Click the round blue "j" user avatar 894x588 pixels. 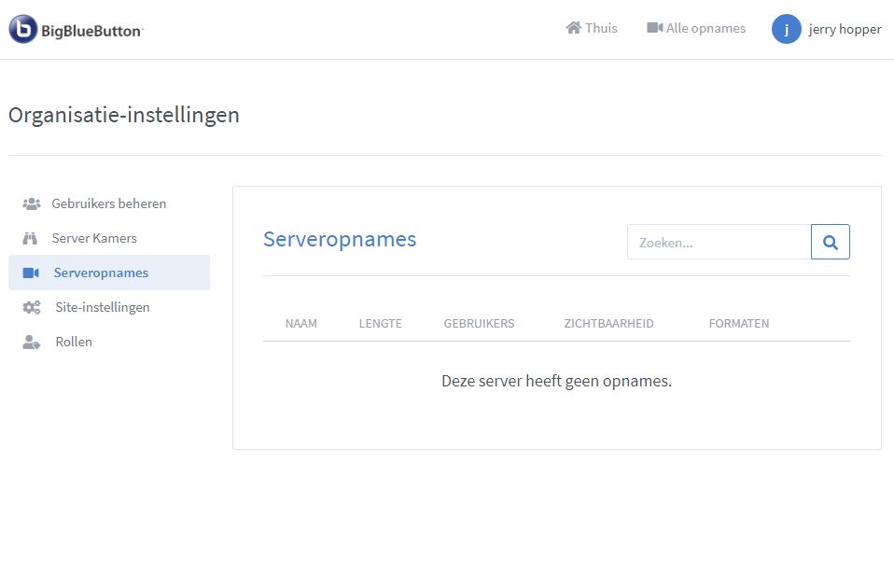pyautogui.click(x=786, y=29)
